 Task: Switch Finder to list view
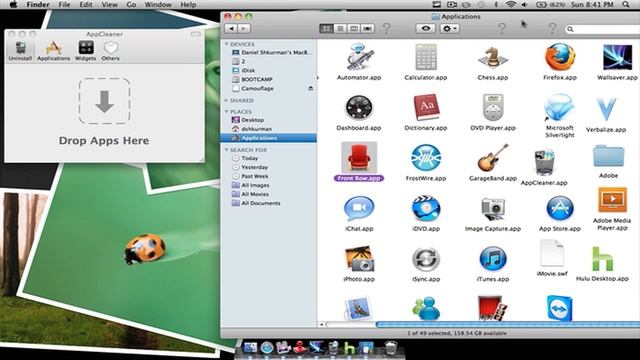pos(340,29)
